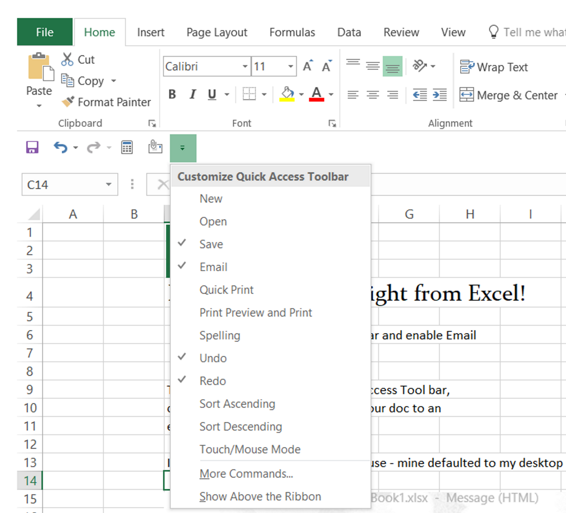Center text horizontally
Screen dimensions: 566x513
tap(373, 95)
